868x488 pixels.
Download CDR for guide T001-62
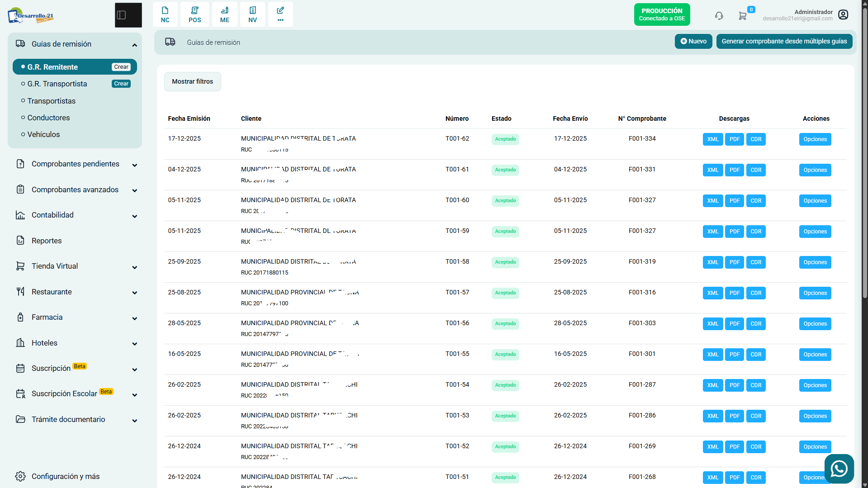[x=756, y=139]
